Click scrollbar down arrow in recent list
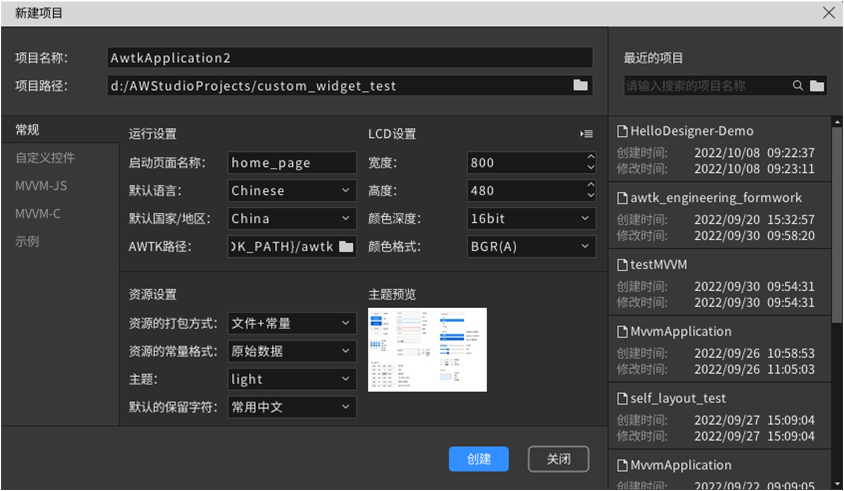This screenshot has height=491, width=844. click(836, 484)
